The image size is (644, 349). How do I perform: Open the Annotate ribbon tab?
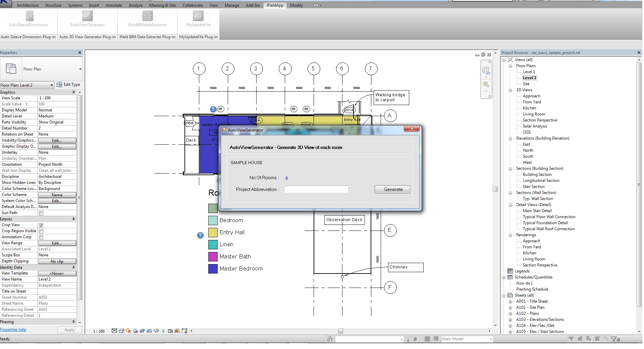tap(114, 5)
